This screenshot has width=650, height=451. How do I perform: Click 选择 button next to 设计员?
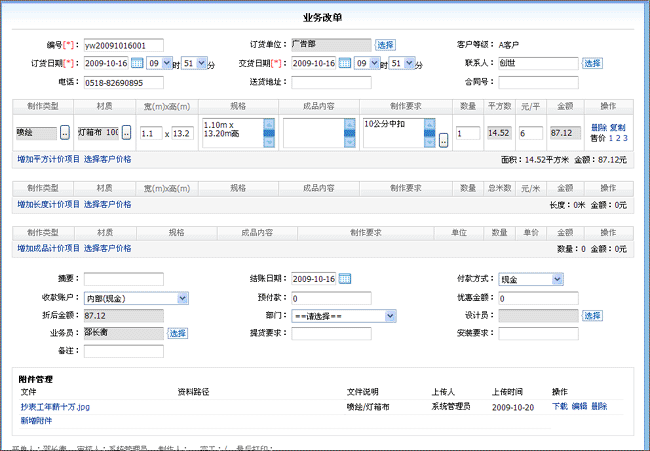point(592,316)
